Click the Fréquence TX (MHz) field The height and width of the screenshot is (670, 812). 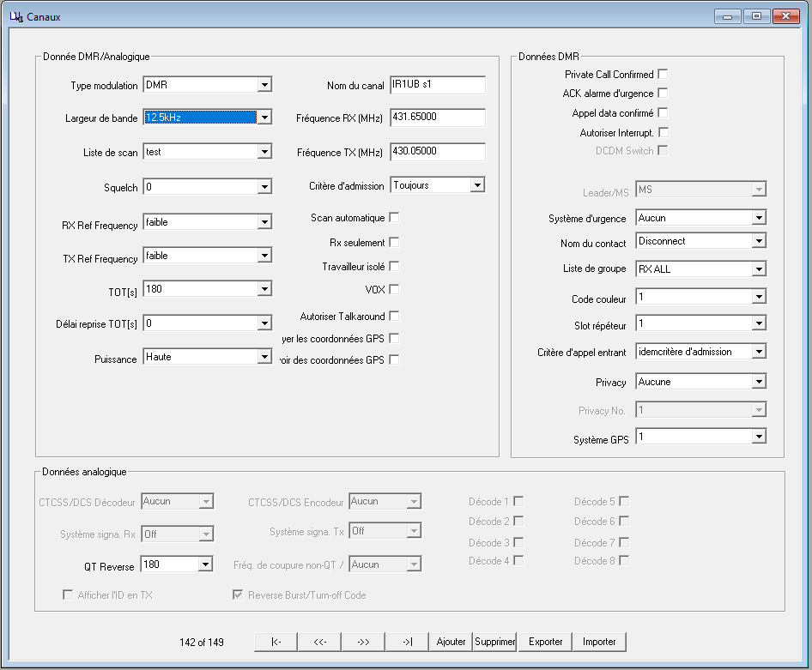[x=438, y=152]
